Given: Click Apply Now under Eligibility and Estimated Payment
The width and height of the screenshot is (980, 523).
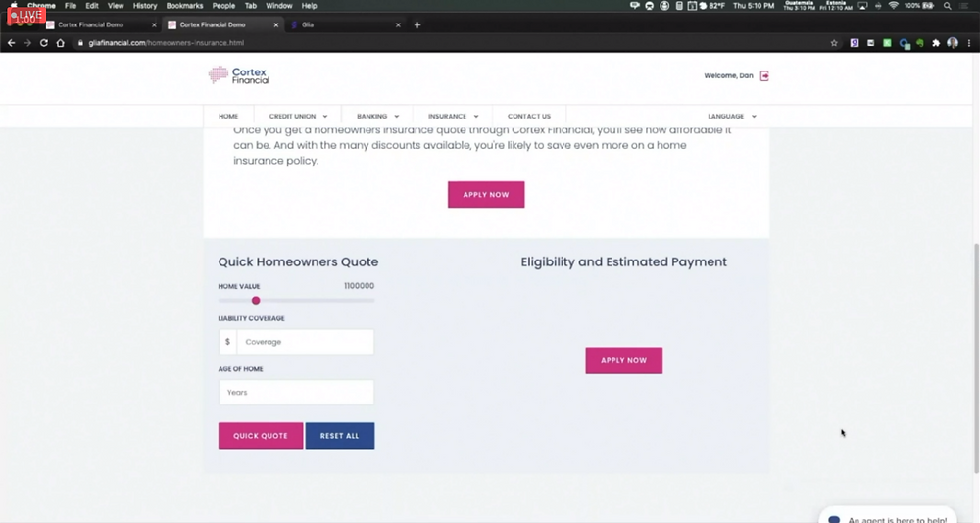Looking at the screenshot, I should pyautogui.click(x=623, y=360).
